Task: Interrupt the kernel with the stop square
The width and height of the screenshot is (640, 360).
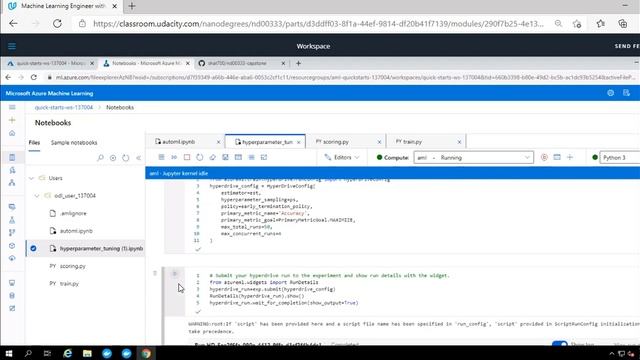Action: pyautogui.click(x=187, y=157)
